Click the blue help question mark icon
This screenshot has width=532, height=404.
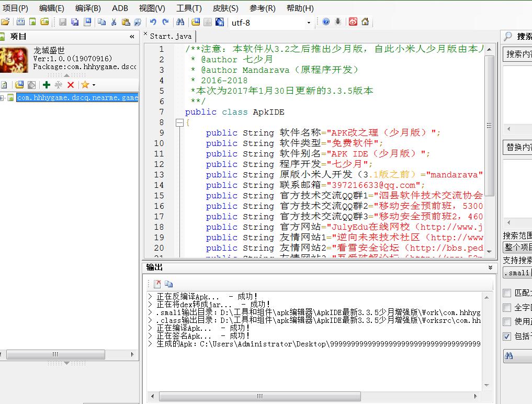(326, 22)
